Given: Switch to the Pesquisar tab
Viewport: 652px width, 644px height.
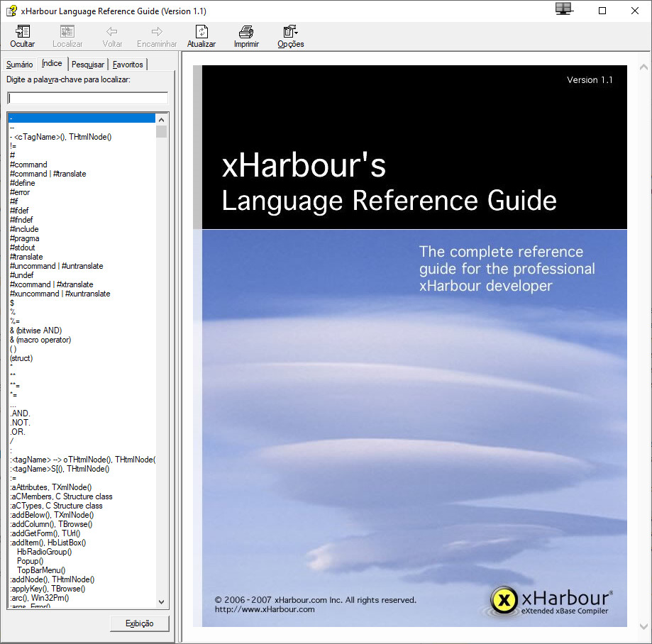Looking at the screenshot, I should point(88,65).
